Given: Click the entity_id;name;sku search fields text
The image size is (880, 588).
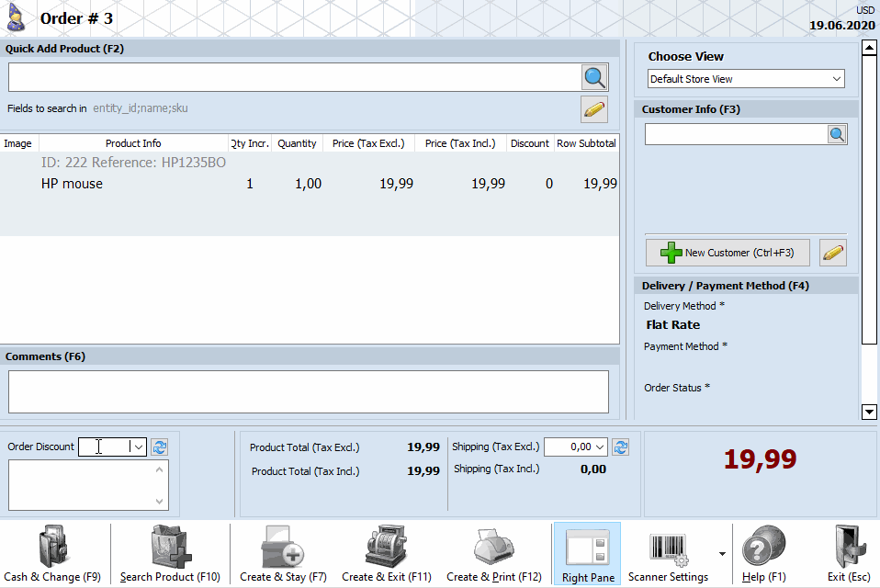Looking at the screenshot, I should (x=141, y=108).
